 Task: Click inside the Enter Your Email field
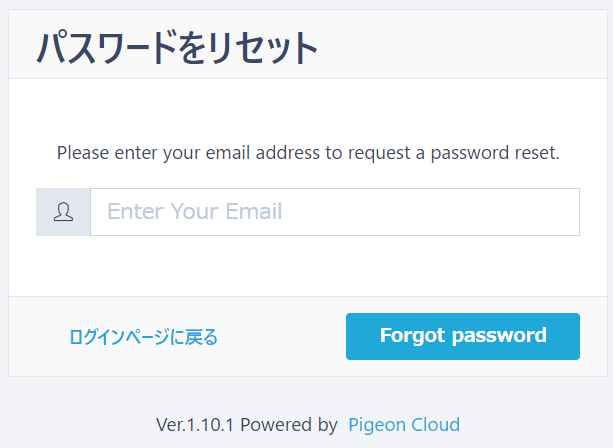tap(334, 212)
